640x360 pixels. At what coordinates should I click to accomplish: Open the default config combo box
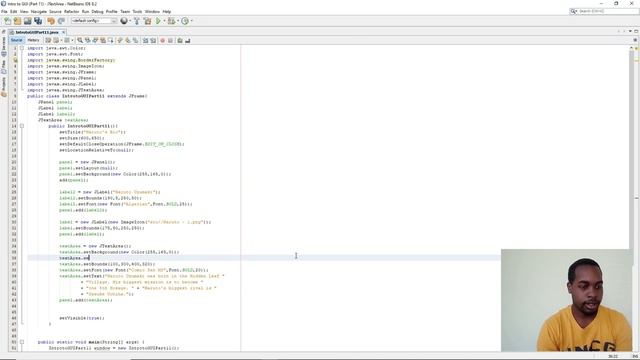pos(94,21)
